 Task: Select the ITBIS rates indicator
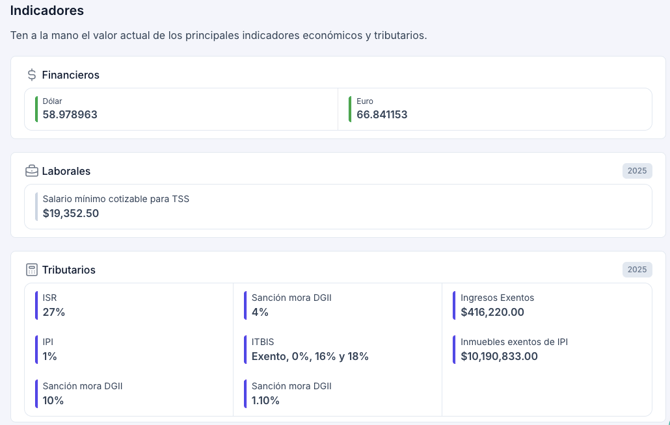tap(310, 349)
